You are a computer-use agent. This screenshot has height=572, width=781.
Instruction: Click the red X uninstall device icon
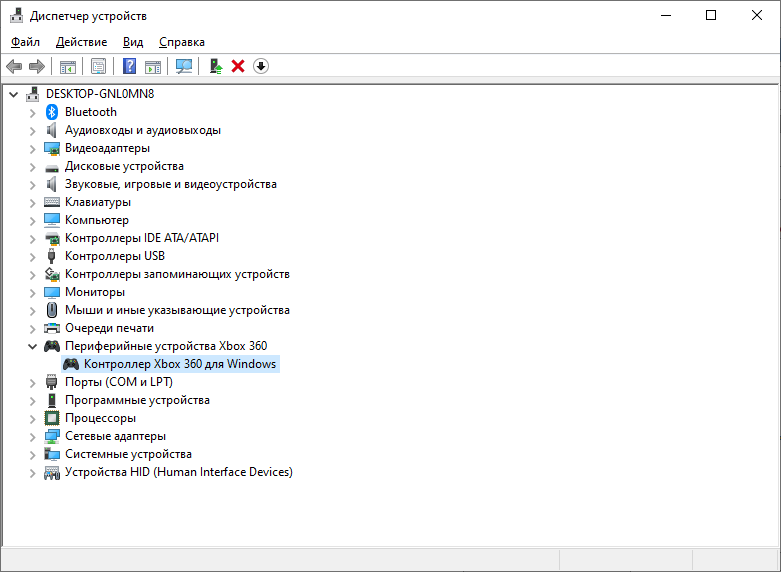tap(238, 66)
